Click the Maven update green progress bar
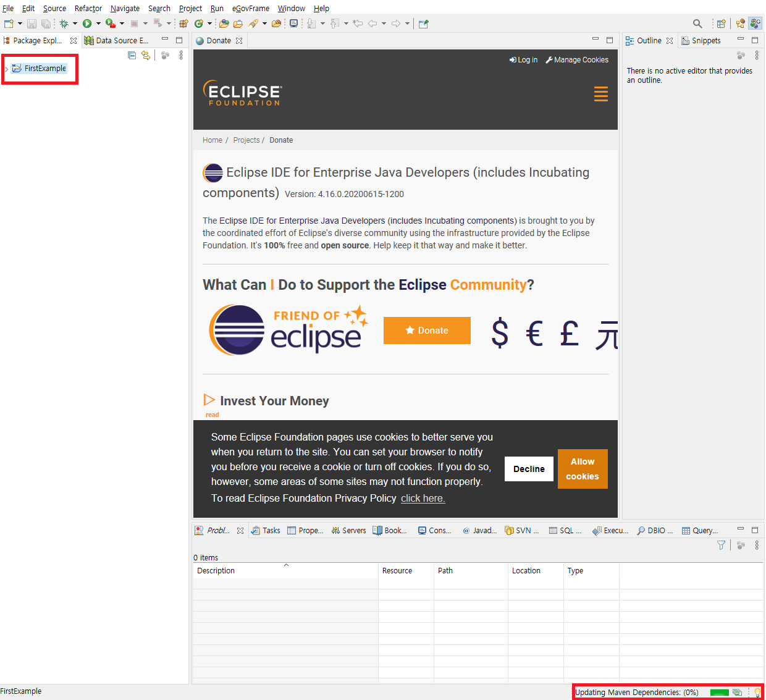The width and height of the screenshot is (766, 700). (x=720, y=693)
